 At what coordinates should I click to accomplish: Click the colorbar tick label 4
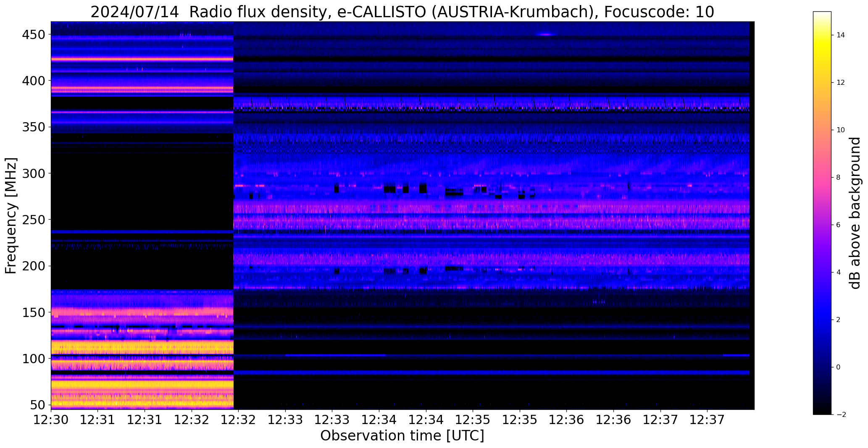839,272
